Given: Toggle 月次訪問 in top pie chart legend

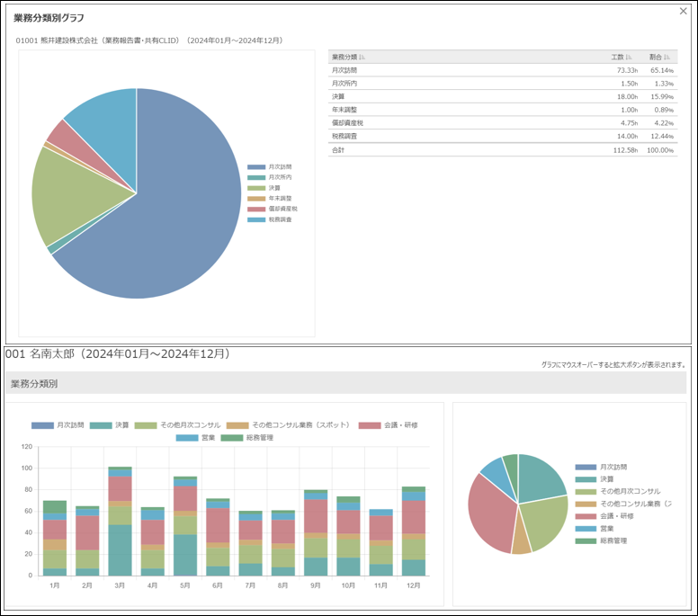Looking at the screenshot, I should point(279,167).
